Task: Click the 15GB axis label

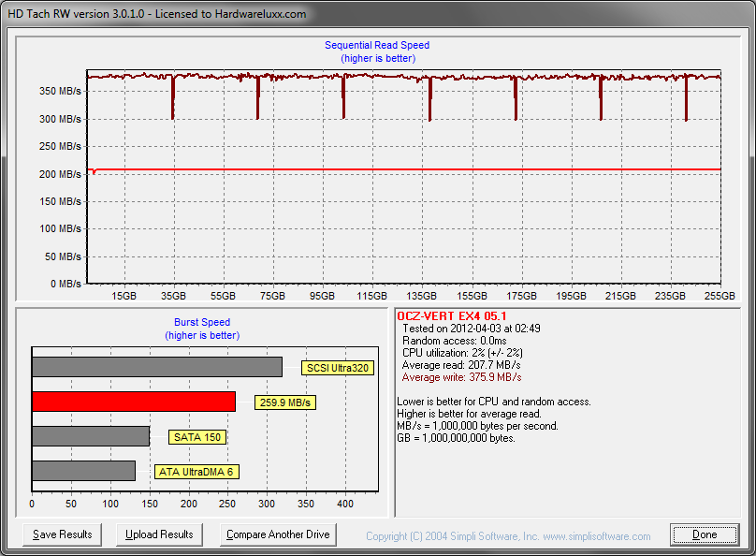Action: point(124,296)
